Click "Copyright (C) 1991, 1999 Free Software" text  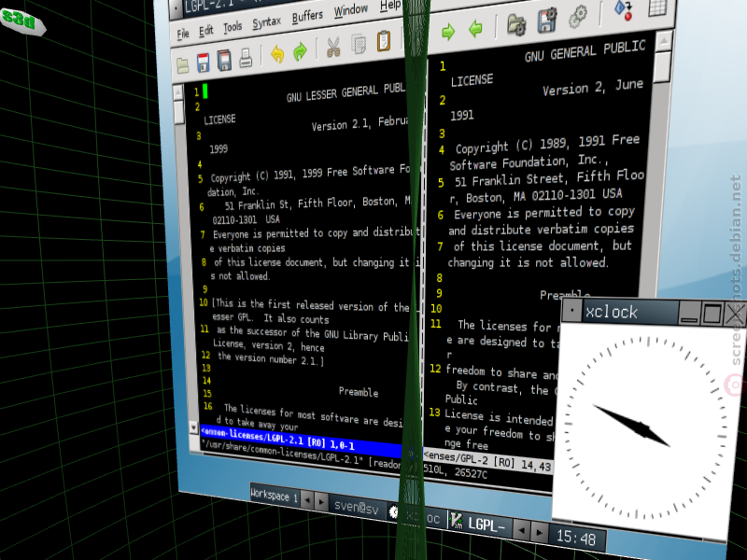[302, 174]
